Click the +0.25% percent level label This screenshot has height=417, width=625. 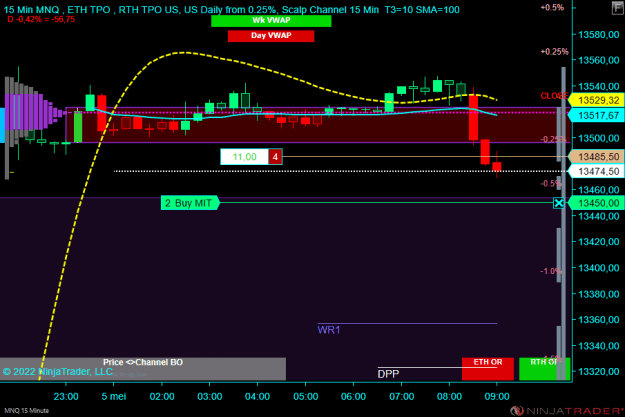(x=554, y=51)
